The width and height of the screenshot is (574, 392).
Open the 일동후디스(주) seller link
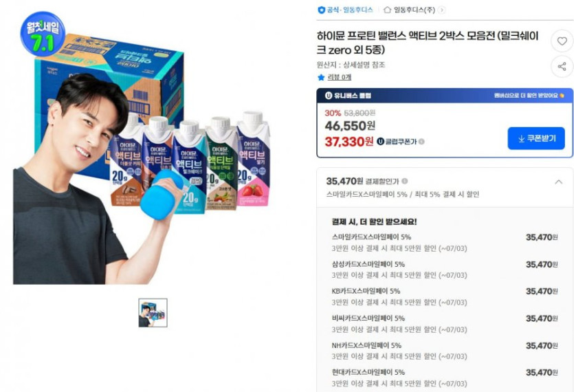click(x=414, y=10)
